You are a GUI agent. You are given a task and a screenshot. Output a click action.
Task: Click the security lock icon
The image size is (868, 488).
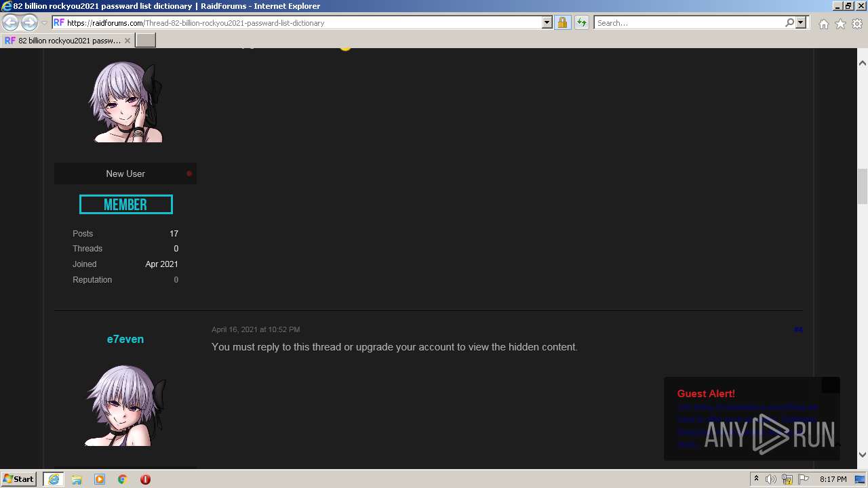click(562, 22)
